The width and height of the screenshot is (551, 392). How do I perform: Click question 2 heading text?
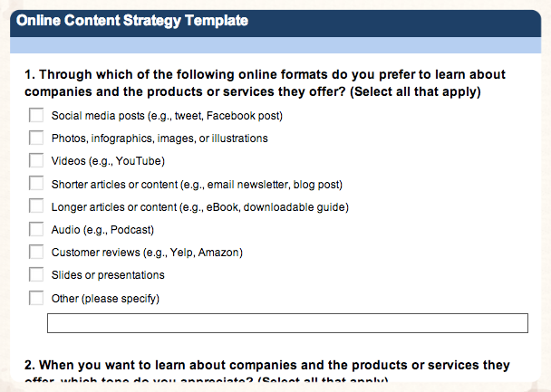[267, 372]
